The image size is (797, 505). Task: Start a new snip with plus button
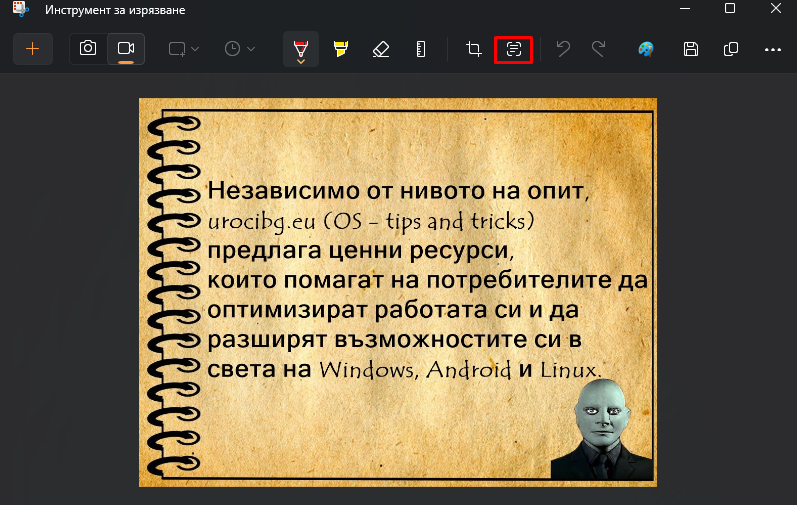click(x=33, y=49)
